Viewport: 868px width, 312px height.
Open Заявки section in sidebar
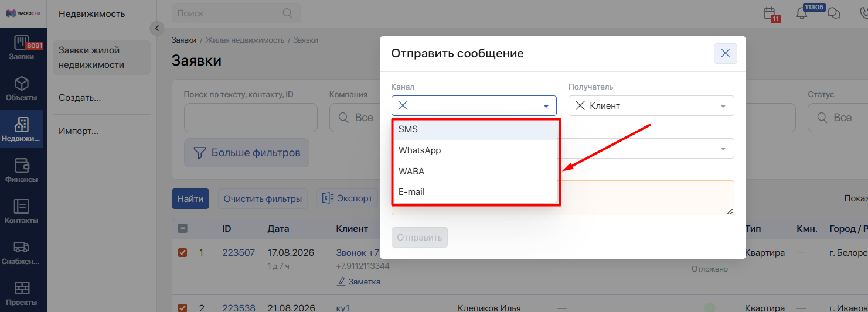click(22, 48)
